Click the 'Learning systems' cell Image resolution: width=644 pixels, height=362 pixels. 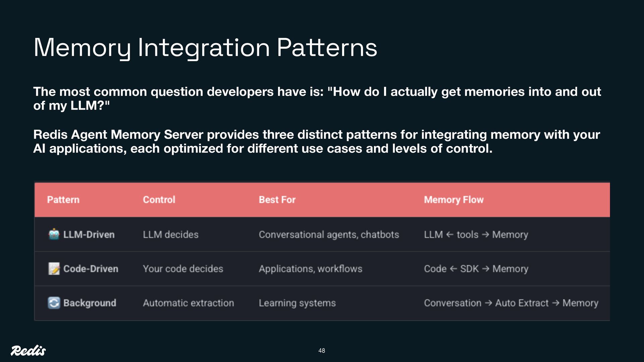click(297, 303)
